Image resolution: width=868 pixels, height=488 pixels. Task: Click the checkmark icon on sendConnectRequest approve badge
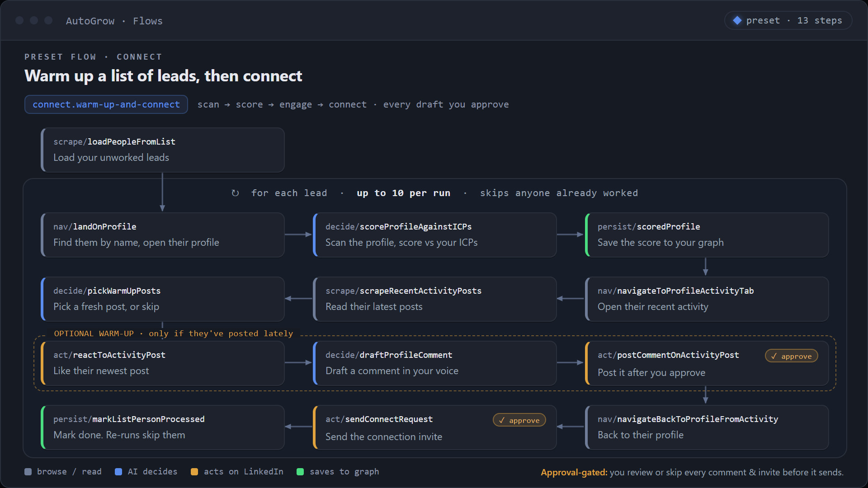point(502,420)
